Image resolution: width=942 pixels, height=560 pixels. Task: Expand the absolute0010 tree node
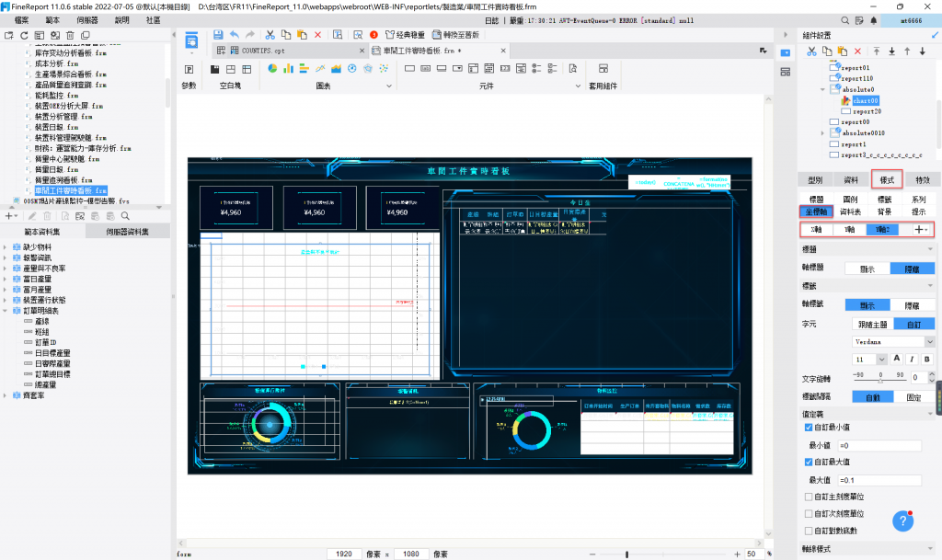[x=822, y=133]
